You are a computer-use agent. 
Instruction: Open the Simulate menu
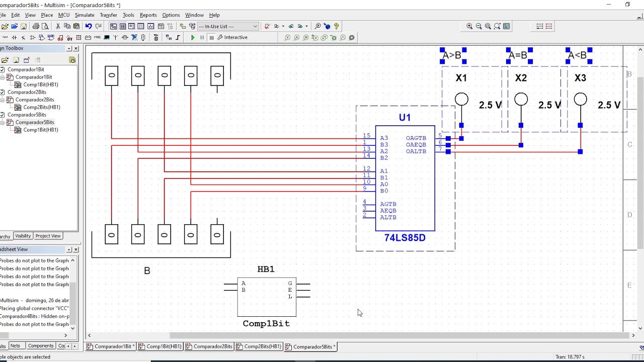85,15
